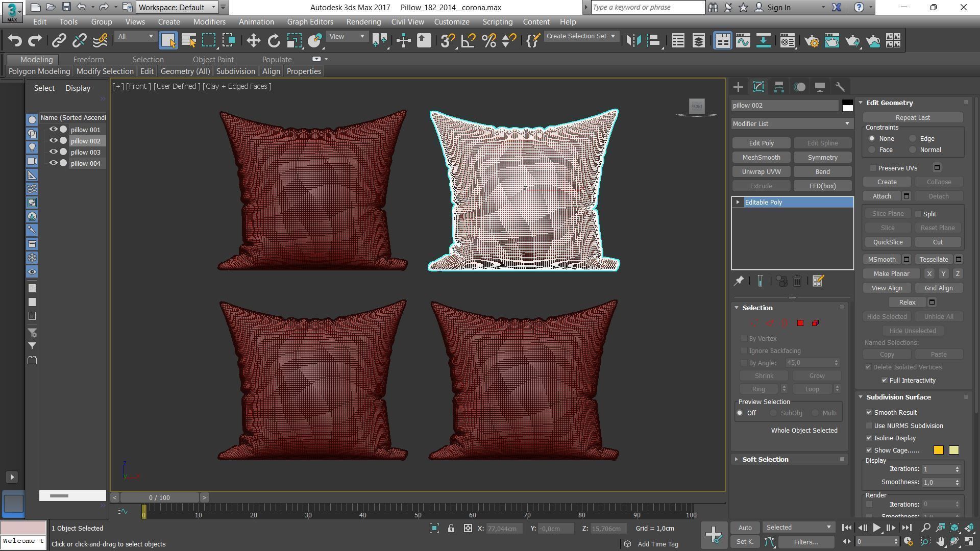Image resolution: width=980 pixels, height=551 pixels.
Task: Toggle 3D Snaps
Action: click(x=448, y=41)
